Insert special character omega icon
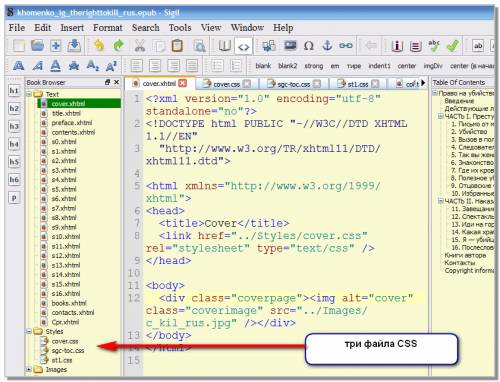 pos(309,46)
